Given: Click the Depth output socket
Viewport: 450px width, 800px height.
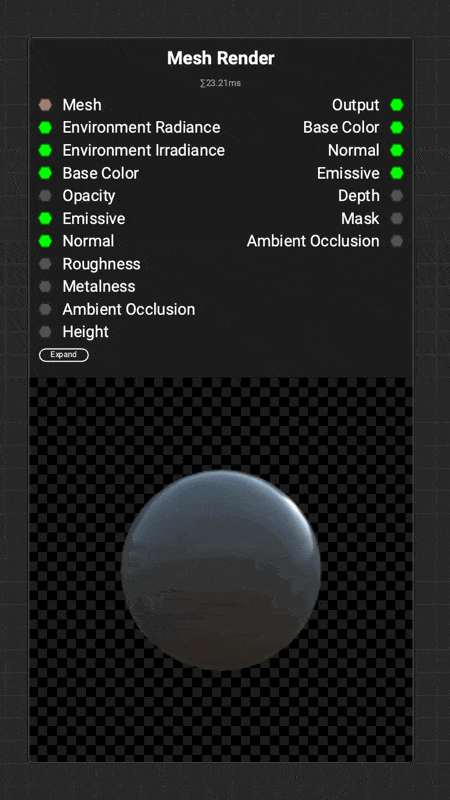Looking at the screenshot, I should (397, 195).
